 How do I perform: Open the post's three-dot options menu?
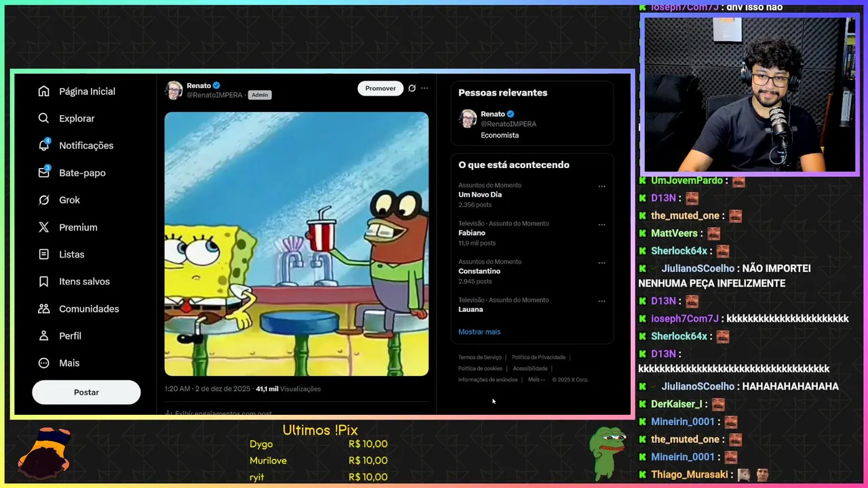click(425, 88)
